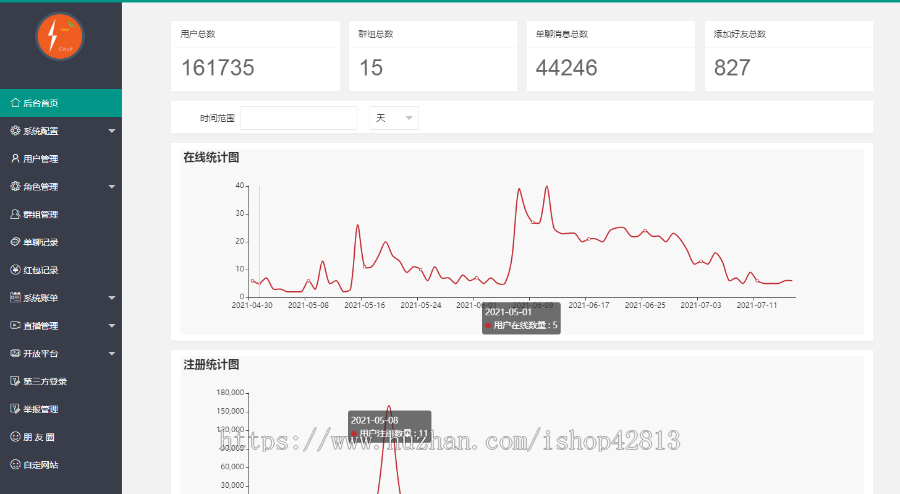The image size is (900, 494).
Task: Expand the 系统账单 submenu arrow
Action: tap(112, 298)
